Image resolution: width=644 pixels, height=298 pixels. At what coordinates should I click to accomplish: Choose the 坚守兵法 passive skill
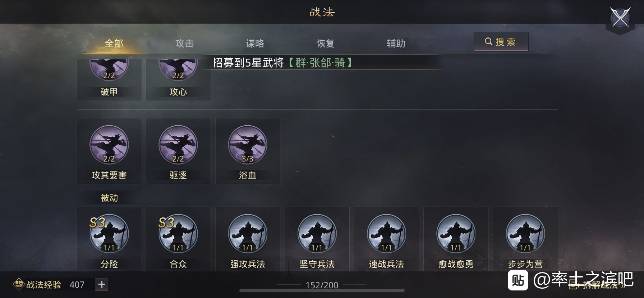tap(317, 239)
